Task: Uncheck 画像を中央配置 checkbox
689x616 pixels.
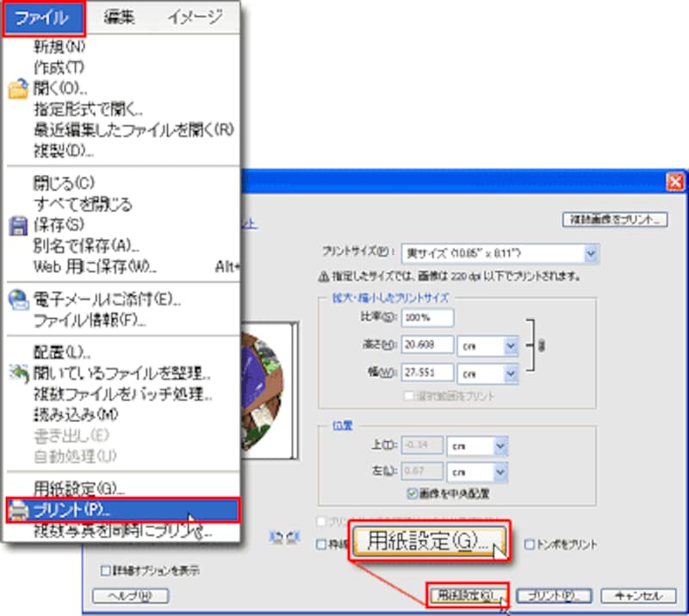Action: tap(412, 494)
